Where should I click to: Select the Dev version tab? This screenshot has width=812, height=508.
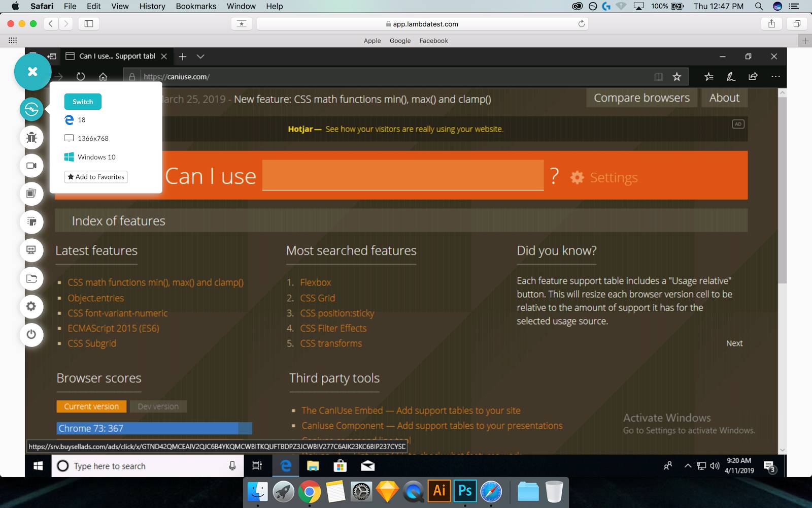coord(158,406)
